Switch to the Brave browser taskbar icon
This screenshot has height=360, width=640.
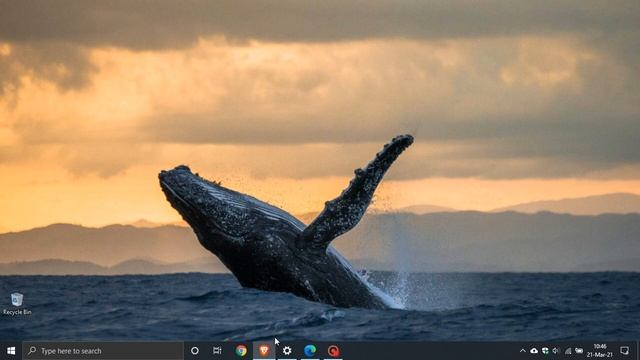point(264,351)
